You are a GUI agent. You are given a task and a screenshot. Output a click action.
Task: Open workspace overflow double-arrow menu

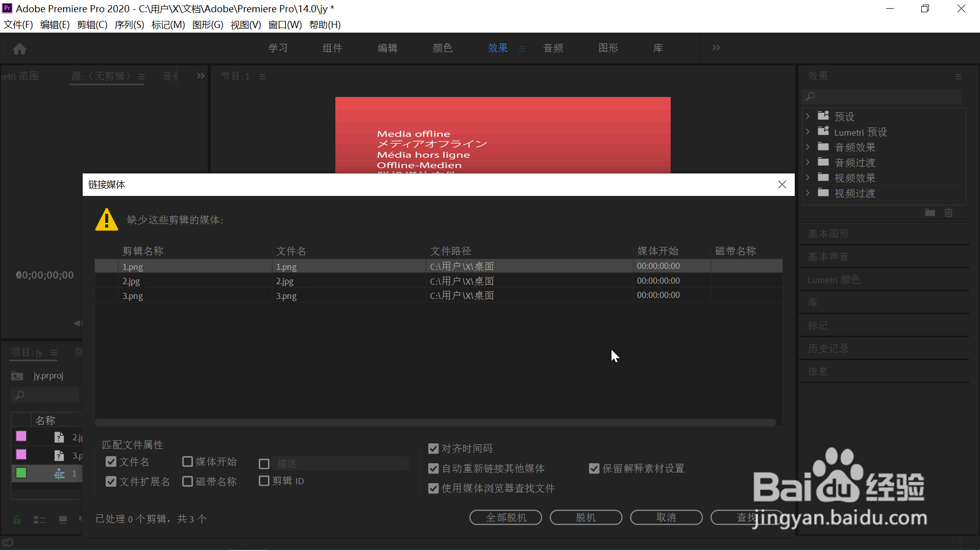(716, 47)
